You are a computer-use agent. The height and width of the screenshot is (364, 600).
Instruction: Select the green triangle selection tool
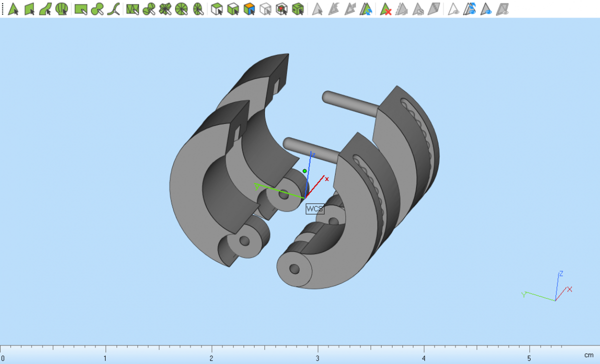(x=13, y=8)
